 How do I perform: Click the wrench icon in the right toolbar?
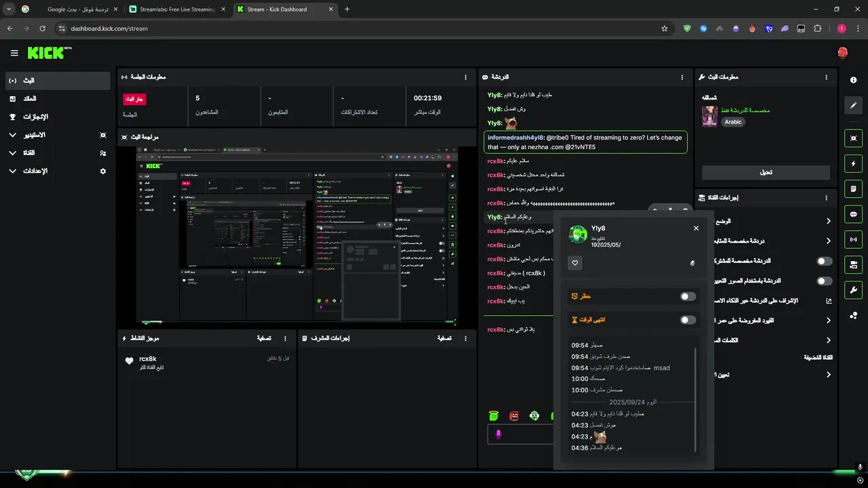(853, 290)
